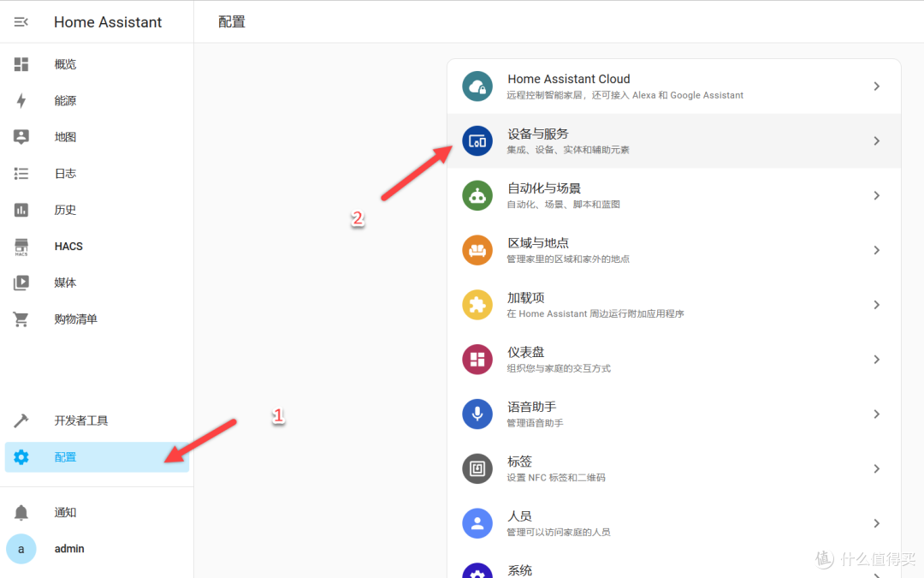Screen dimensions: 924x578
Task: Open 仪表盘 via its chevron arrow
Action: (x=877, y=360)
